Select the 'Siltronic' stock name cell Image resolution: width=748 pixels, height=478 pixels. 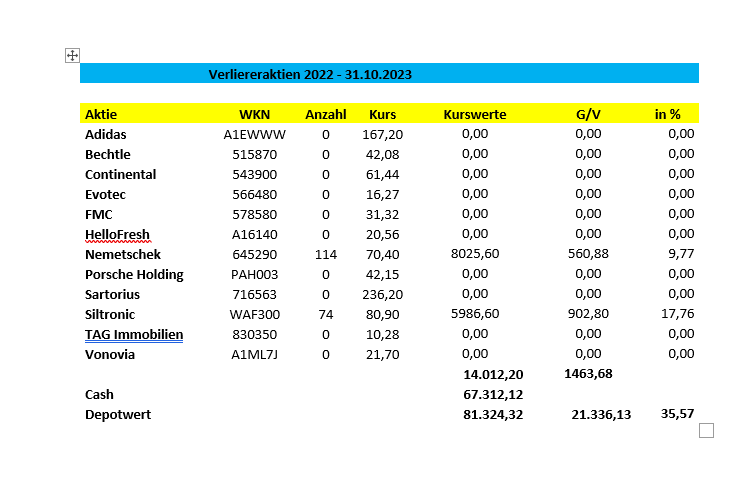[x=110, y=315]
